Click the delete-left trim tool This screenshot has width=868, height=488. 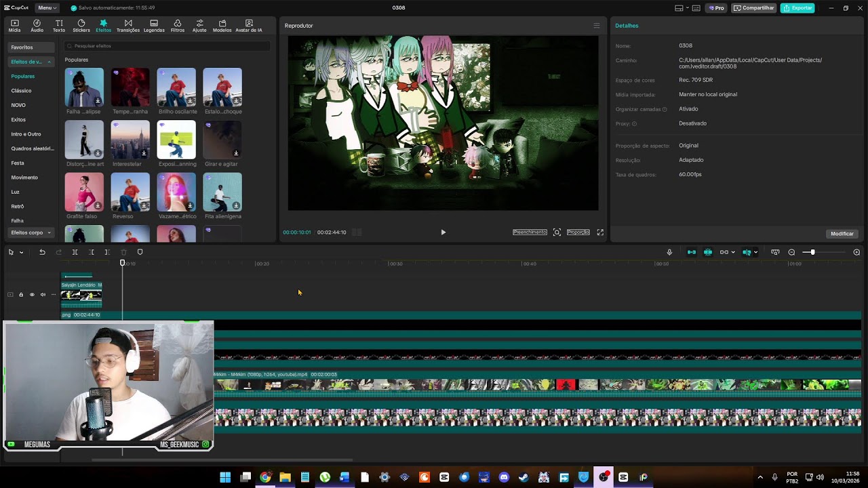(x=91, y=252)
